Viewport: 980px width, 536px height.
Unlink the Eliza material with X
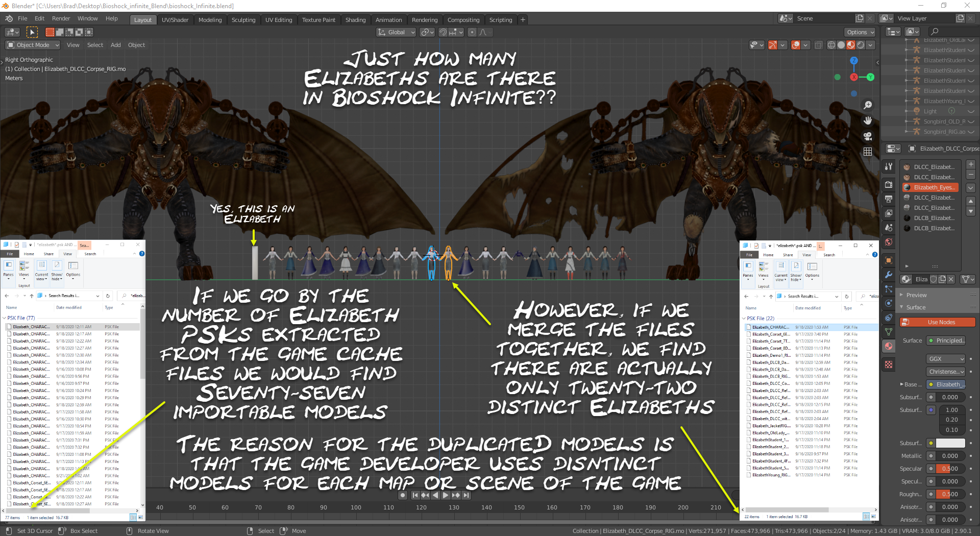tap(952, 279)
